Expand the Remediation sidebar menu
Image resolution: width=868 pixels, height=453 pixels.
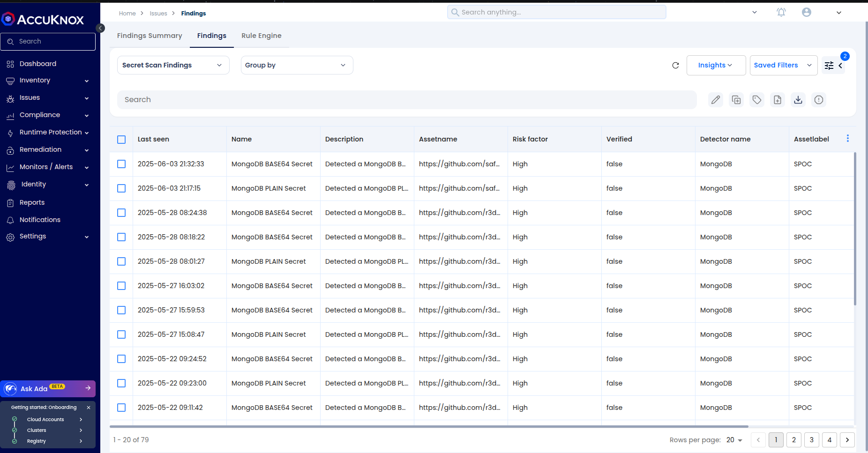click(48, 150)
